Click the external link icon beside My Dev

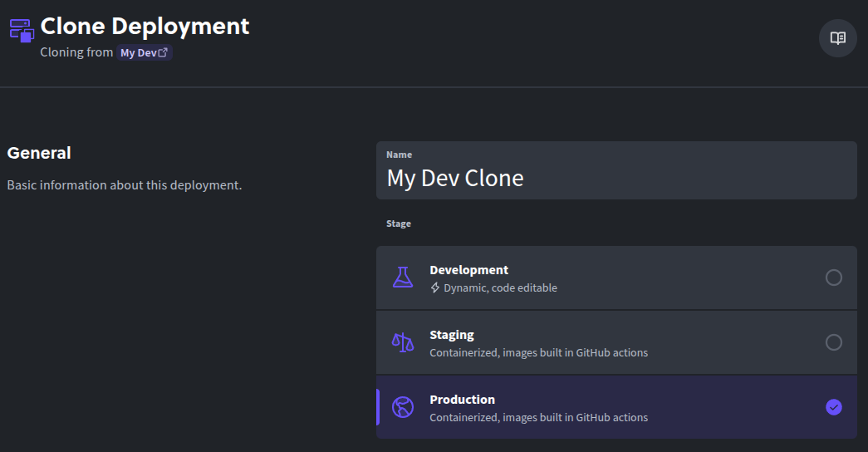pos(163,52)
